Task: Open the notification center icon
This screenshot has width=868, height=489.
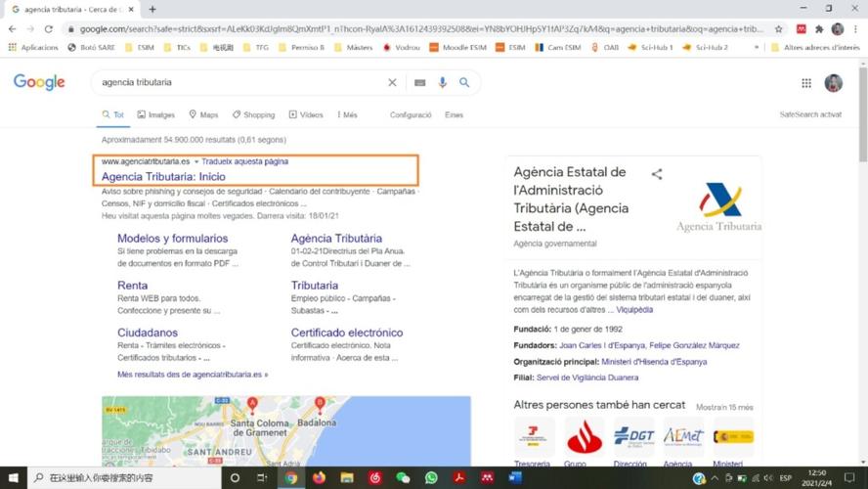Action: (849, 477)
